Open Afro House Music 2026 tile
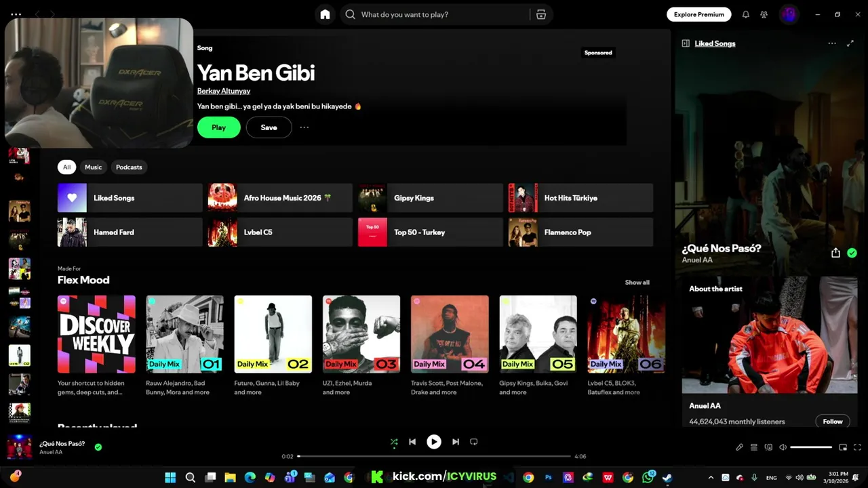 point(280,198)
